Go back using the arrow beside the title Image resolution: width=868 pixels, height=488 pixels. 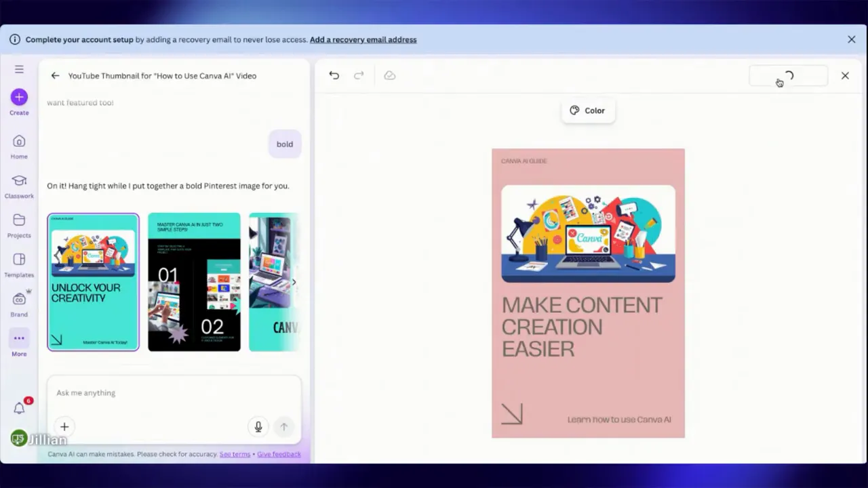[x=55, y=75]
